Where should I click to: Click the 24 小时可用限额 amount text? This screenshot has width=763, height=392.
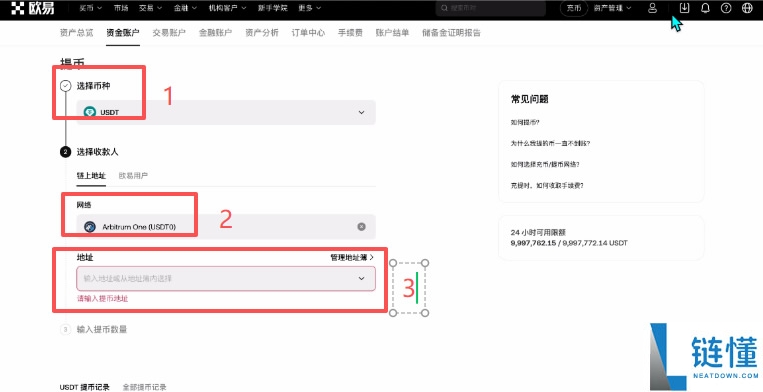coord(569,242)
